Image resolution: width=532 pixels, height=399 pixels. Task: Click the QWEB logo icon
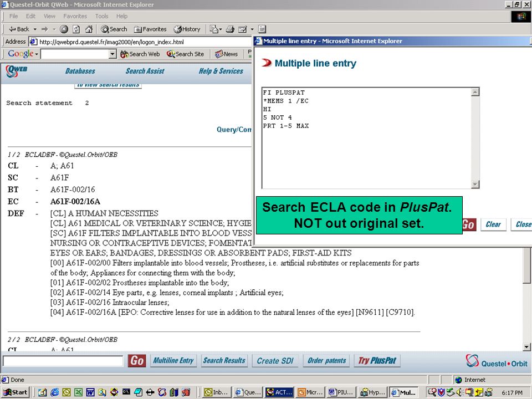(16, 70)
